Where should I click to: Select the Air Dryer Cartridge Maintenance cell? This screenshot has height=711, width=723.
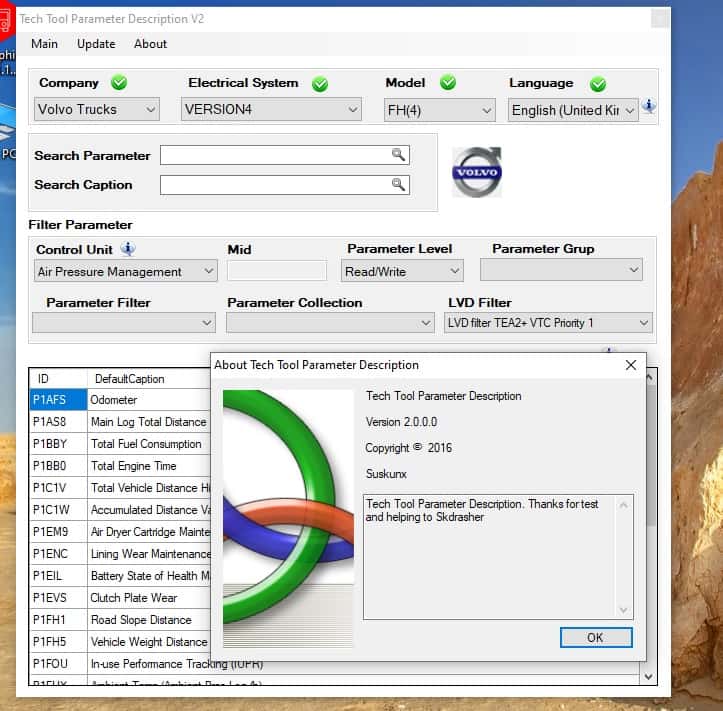tap(148, 532)
